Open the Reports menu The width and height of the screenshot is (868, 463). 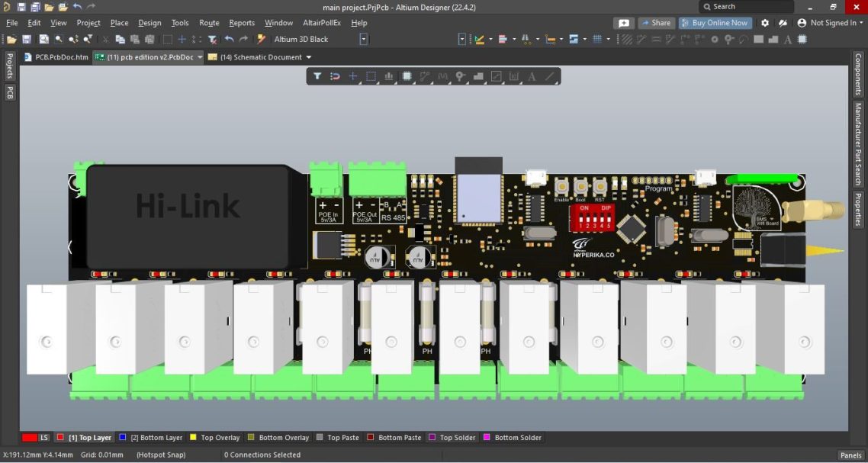[x=242, y=23]
